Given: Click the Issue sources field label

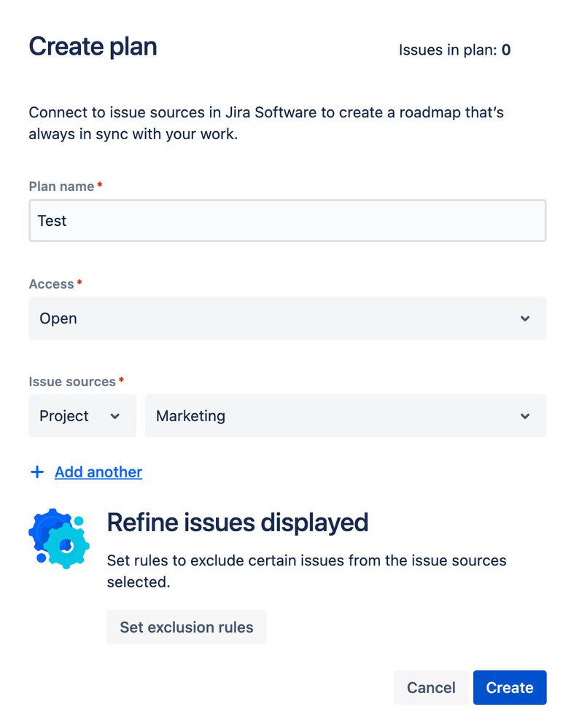Looking at the screenshot, I should click(x=71, y=382).
